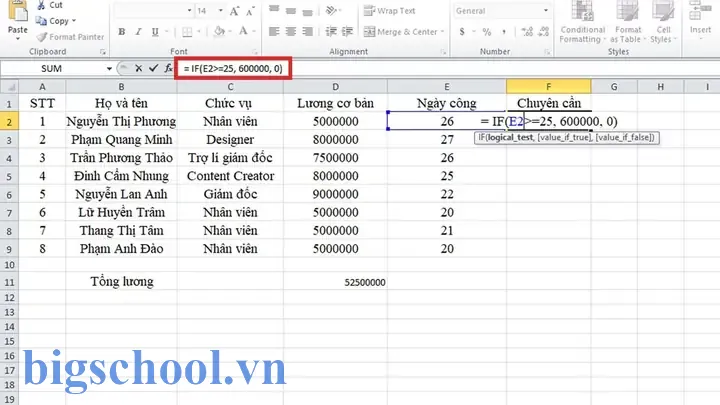Viewport: 720px width, 405px height.
Task: Open the Name Box dropdown arrow
Action: point(109,69)
